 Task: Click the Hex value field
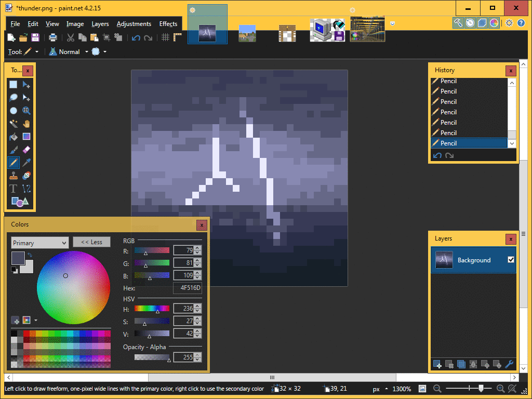pyautogui.click(x=188, y=288)
